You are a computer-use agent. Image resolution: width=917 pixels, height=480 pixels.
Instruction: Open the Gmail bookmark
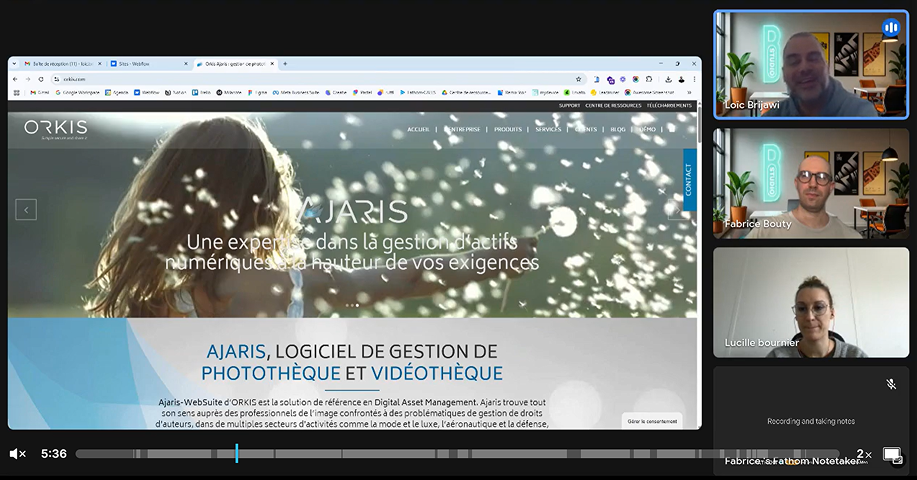(x=40, y=92)
